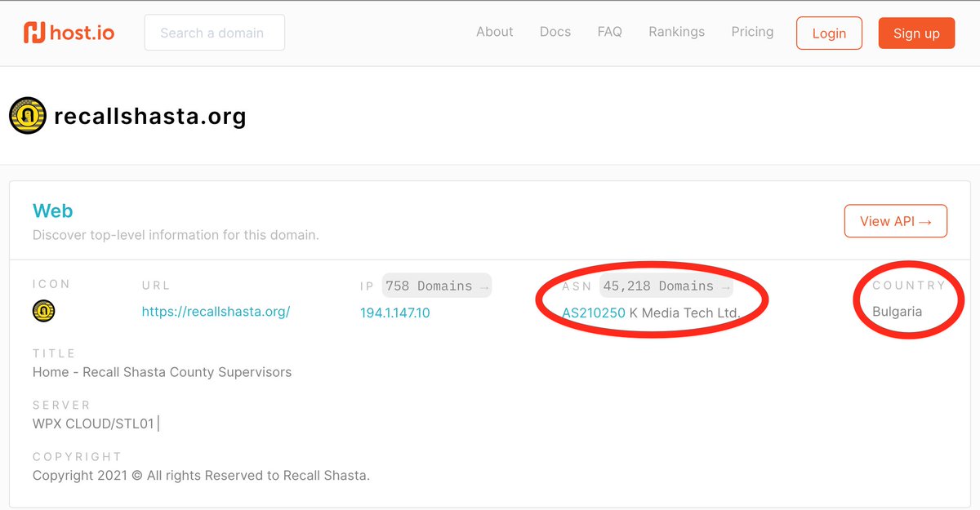Go to the FAQ page
This screenshot has width=980, height=510.
610,32
